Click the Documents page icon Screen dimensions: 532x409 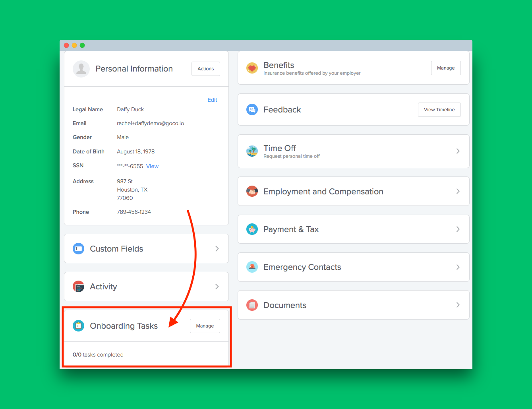pos(252,305)
